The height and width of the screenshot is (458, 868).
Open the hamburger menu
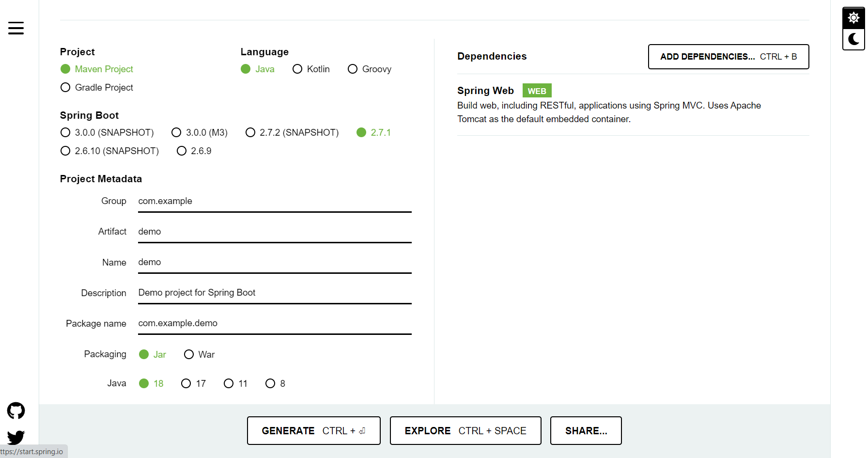16,28
